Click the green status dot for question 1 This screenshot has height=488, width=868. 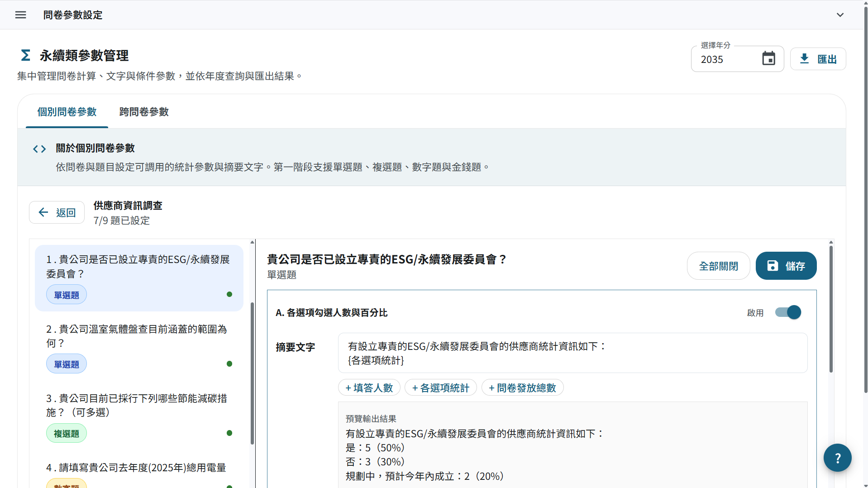coord(229,294)
